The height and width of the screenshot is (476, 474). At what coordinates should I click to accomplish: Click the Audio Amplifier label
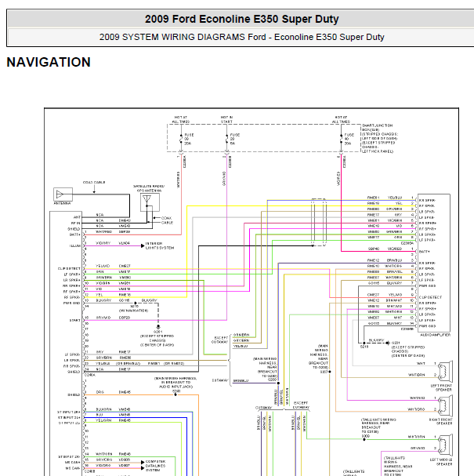(435, 335)
